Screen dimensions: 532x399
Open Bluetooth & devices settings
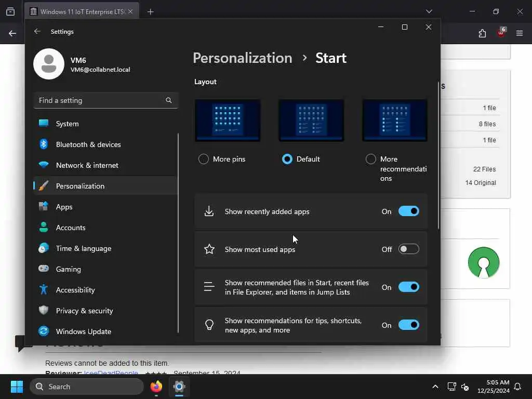pos(106,144)
